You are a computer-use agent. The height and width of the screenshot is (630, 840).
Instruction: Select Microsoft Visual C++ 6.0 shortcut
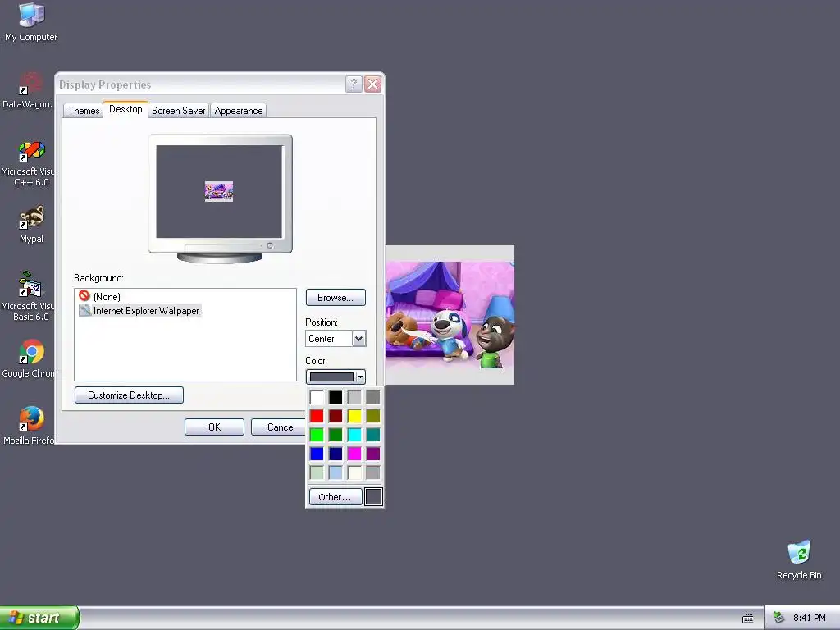(x=28, y=163)
